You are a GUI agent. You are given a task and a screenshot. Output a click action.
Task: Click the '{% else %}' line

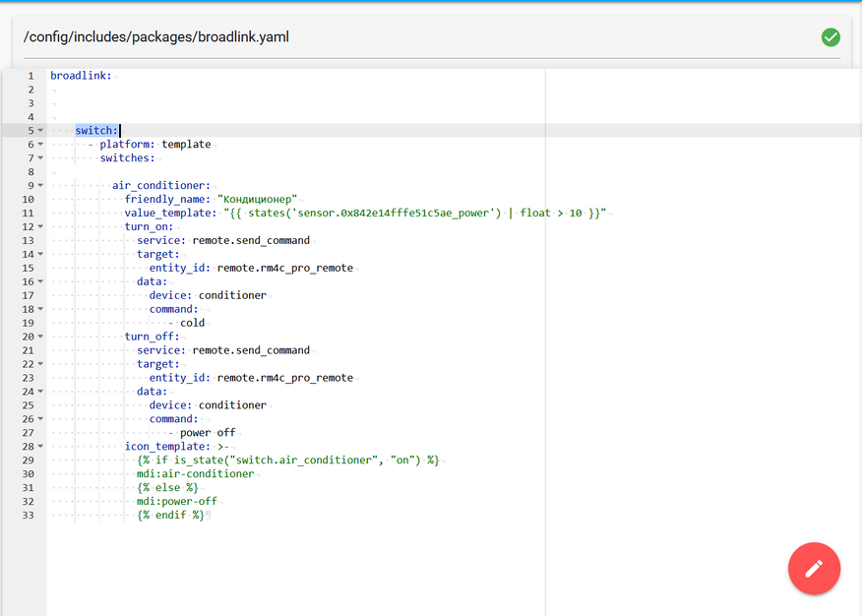coord(167,487)
